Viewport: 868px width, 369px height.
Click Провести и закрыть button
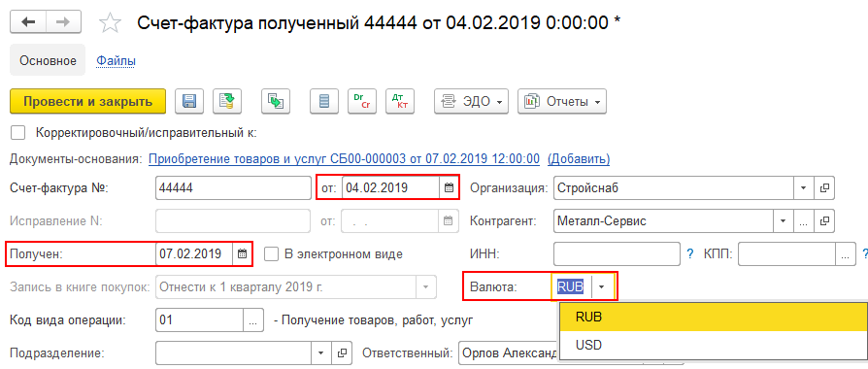point(87,101)
